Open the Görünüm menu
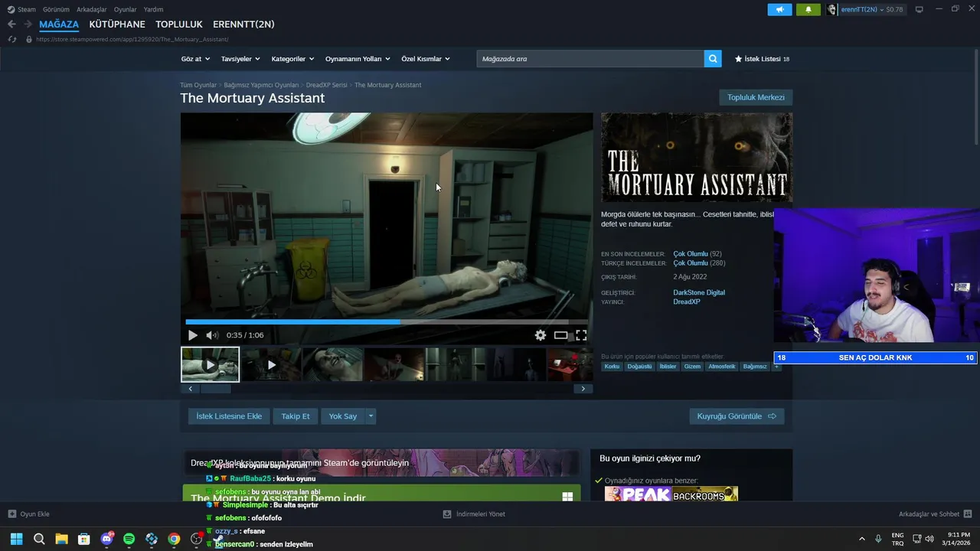Image resolution: width=980 pixels, height=551 pixels. coord(56,9)
